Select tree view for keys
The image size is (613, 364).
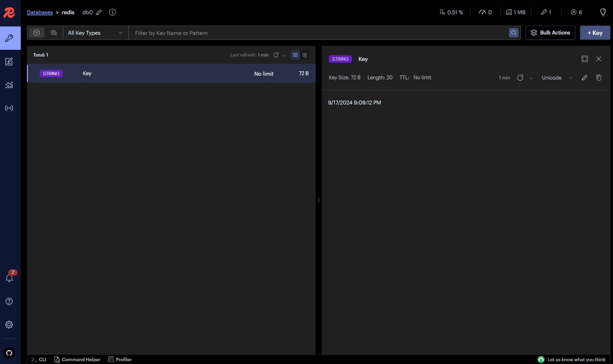click(305, 55)
